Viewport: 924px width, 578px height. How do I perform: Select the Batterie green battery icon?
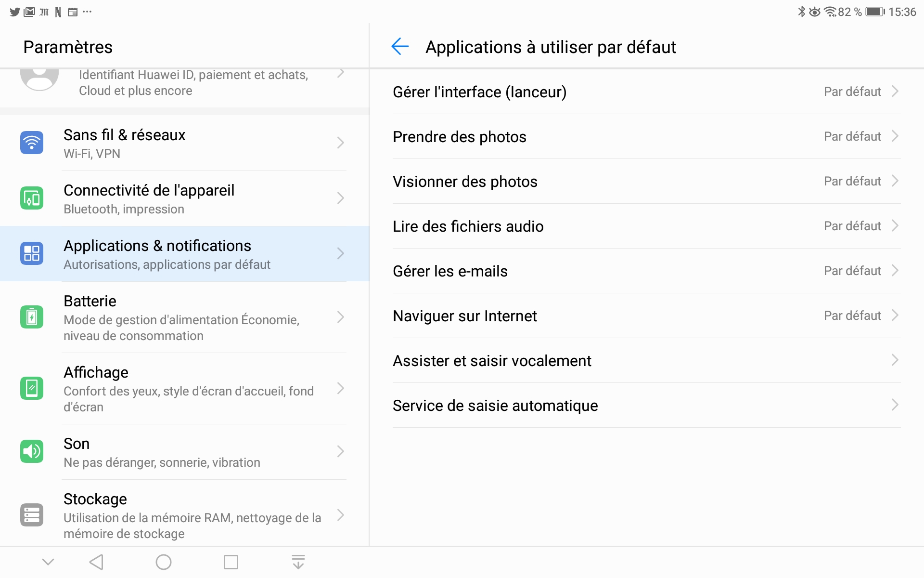(x=32, y=317)
